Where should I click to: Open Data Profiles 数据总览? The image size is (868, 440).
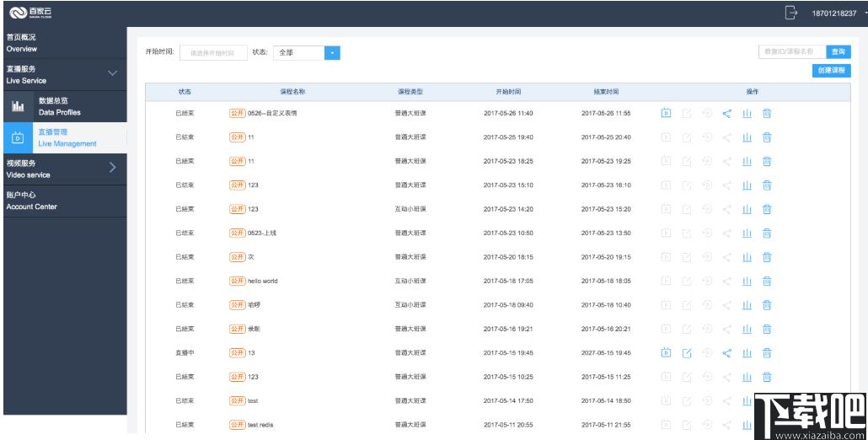[x=65, y=106]
